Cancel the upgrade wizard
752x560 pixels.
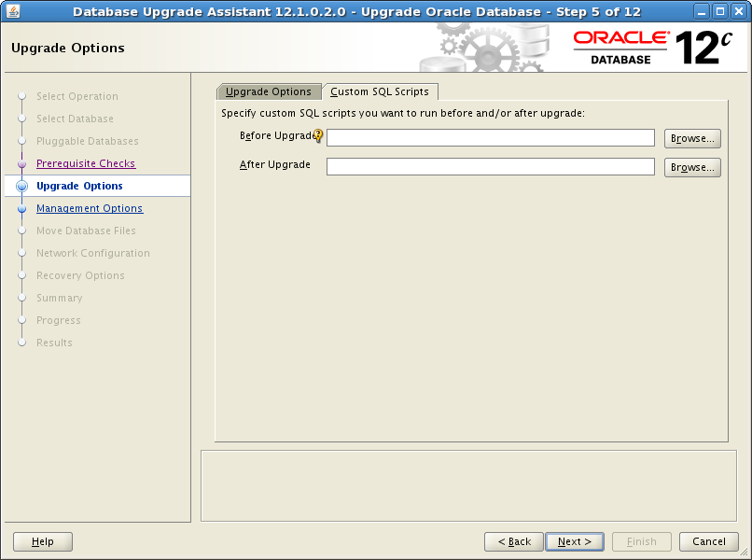(x=709, y=541)
